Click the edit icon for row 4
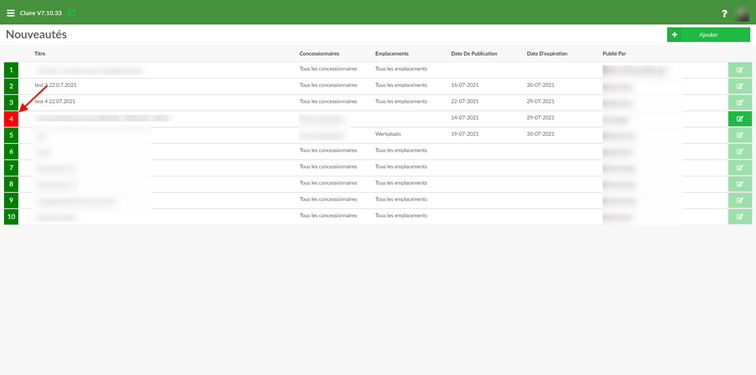Image resolution: width=756 pixels, height=375 pixels. pos(740,119)
